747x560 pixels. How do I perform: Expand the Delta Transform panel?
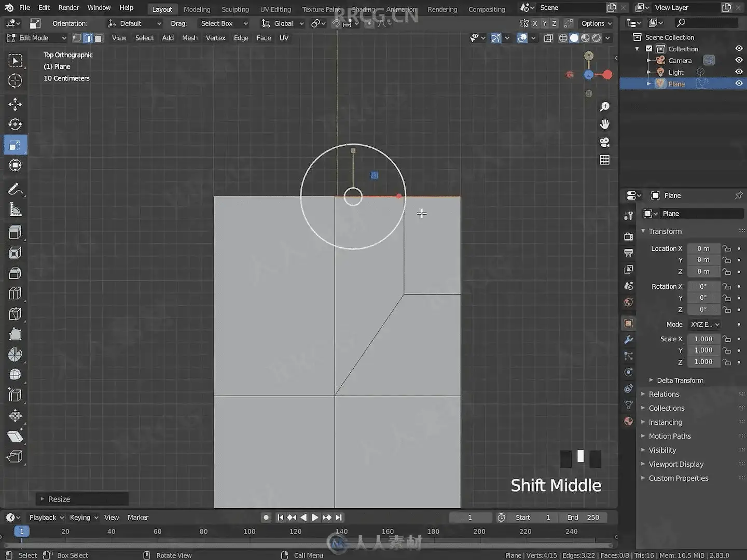pos(680,380)
